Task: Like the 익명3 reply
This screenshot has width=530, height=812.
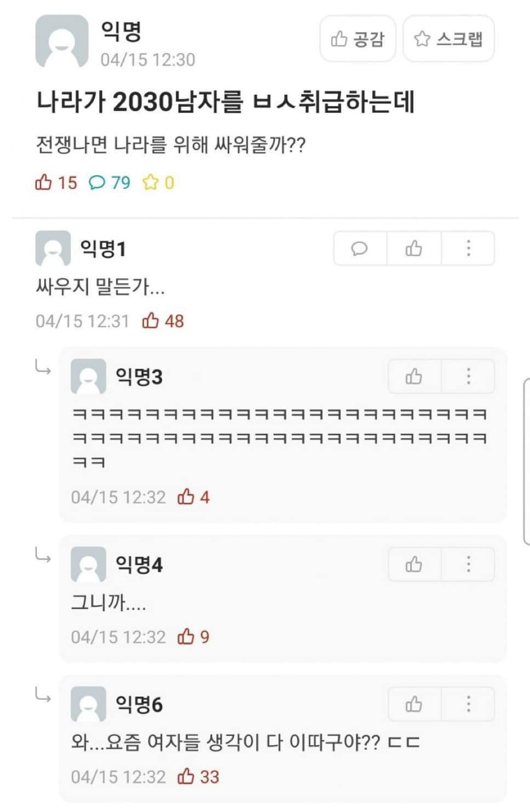Action: (414, 376)
